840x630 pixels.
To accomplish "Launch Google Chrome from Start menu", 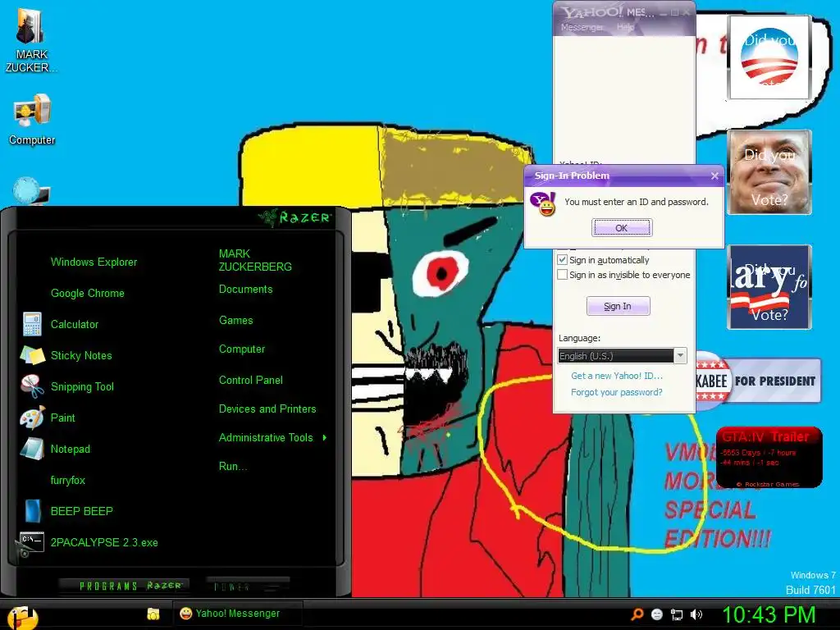I will pos(87,293).
